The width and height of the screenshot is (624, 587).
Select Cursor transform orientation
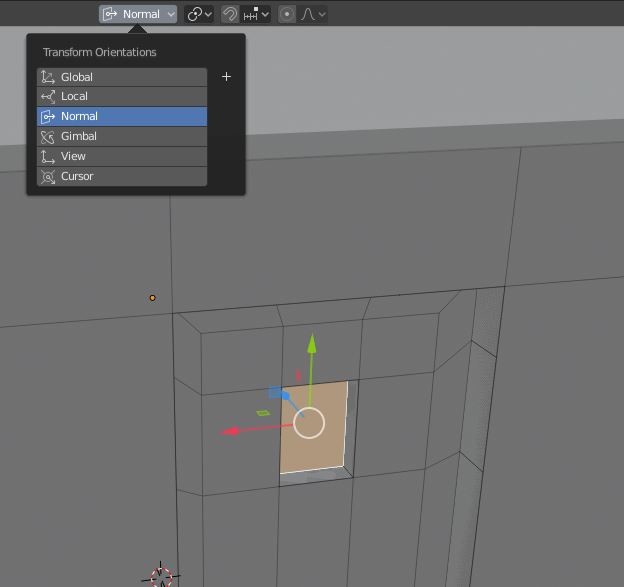coord(122,176)
